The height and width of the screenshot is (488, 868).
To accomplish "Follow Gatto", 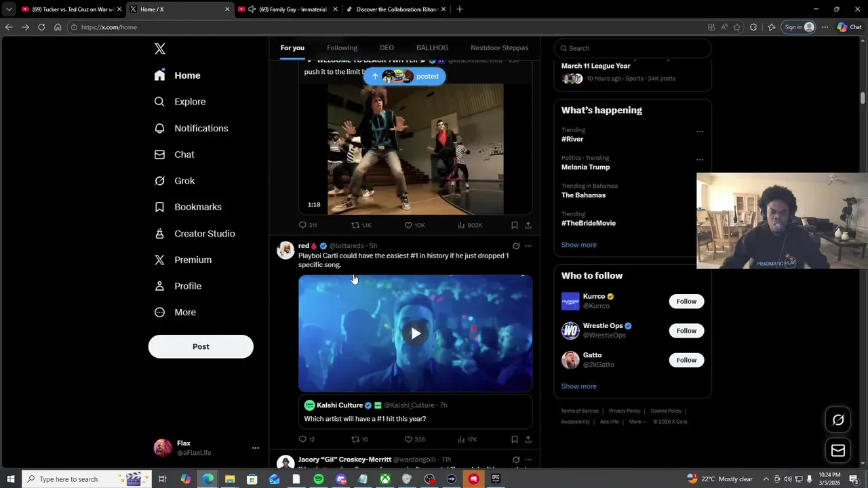I will [686, 360].
